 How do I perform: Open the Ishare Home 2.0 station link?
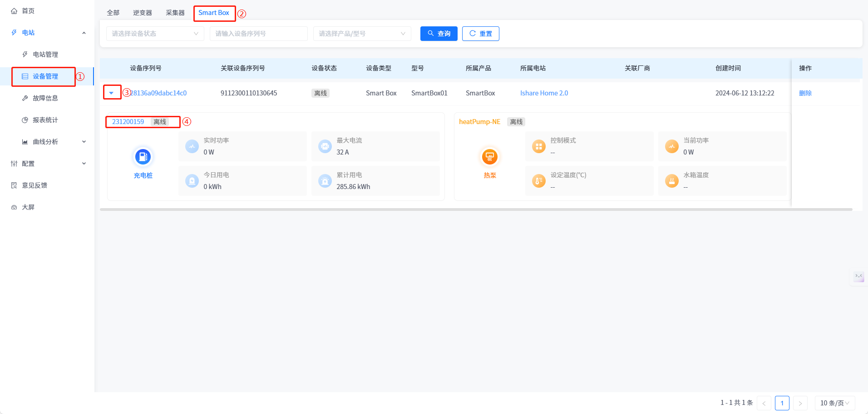(x=544, y=93)
